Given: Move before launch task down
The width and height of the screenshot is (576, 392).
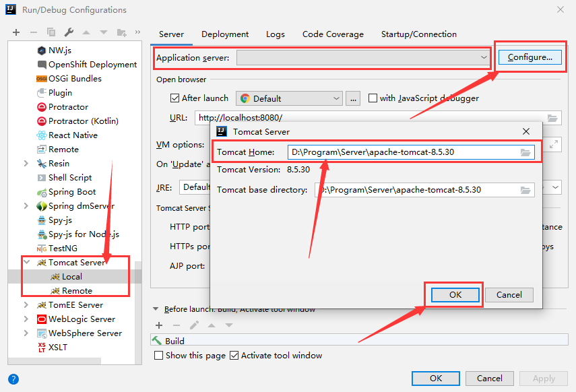Looking at the screenshot, I should click(229, 325).
